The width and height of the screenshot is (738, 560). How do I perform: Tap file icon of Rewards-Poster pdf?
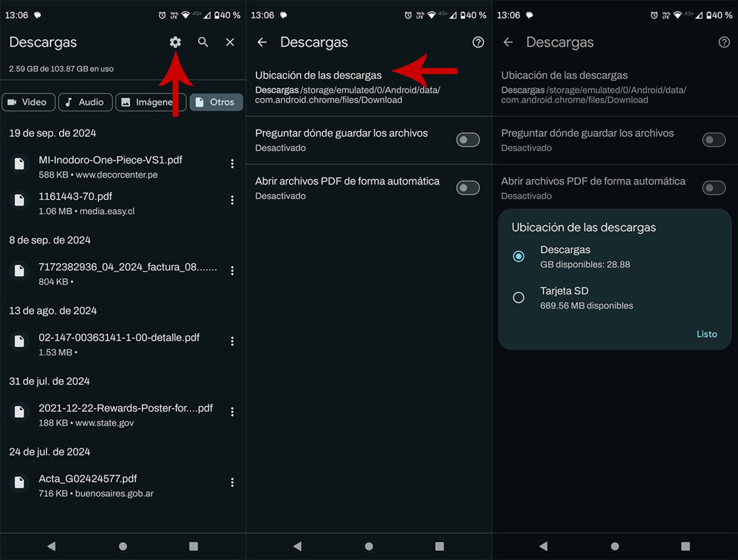tap(19, 412)
